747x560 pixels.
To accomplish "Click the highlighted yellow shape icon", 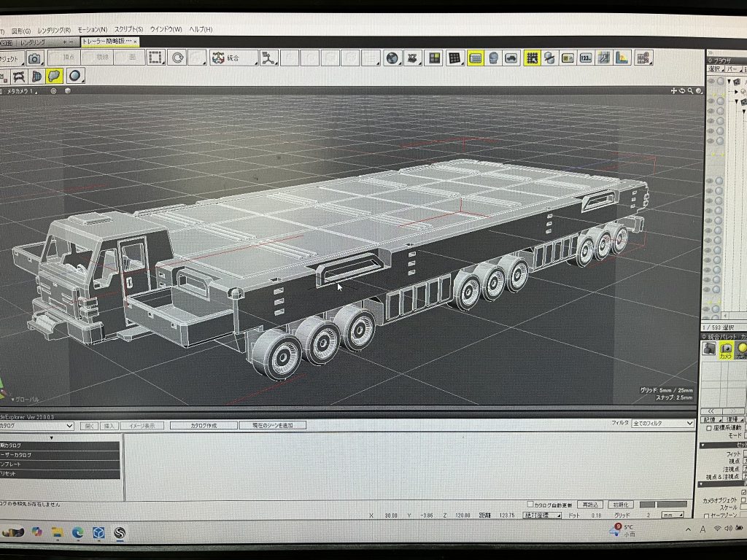I will coord(54,76).
